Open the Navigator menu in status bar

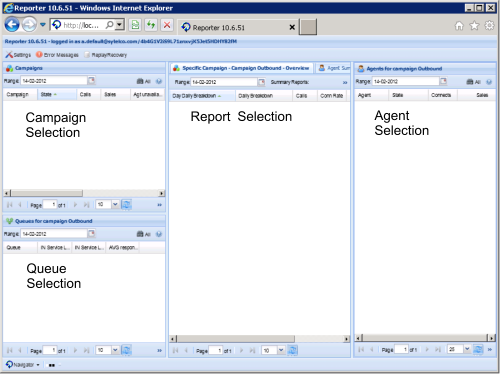(x=23, y=365)
